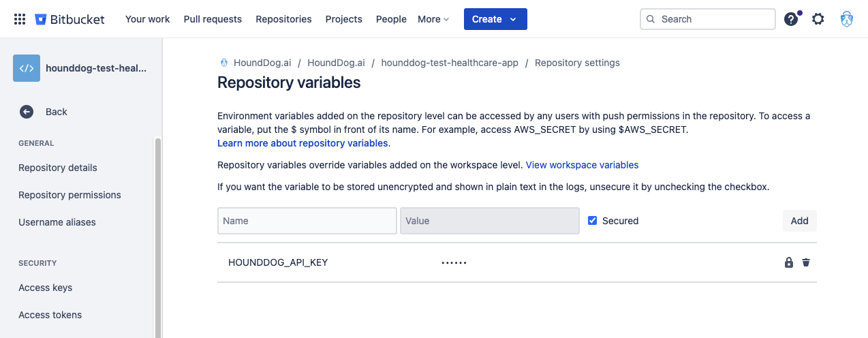Viewport: 868px width, 338px height.
Task: Open Learn more about repository variables link
Action: pos(303,143)
